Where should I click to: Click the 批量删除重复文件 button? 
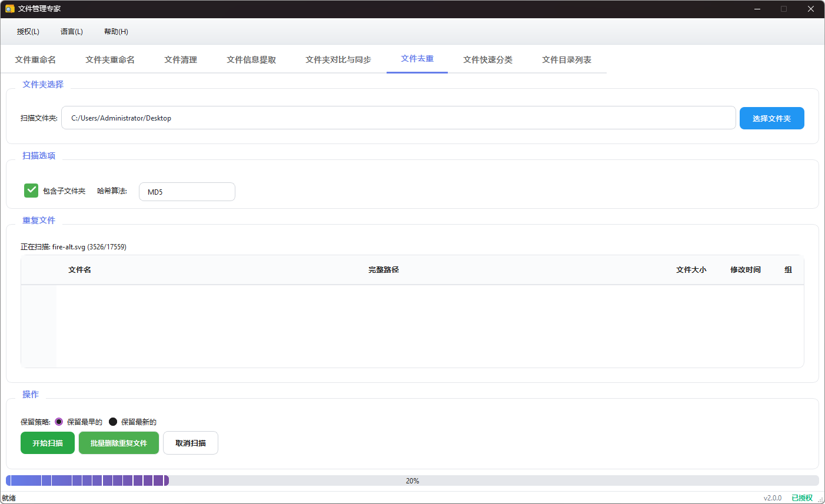[118, 443]
